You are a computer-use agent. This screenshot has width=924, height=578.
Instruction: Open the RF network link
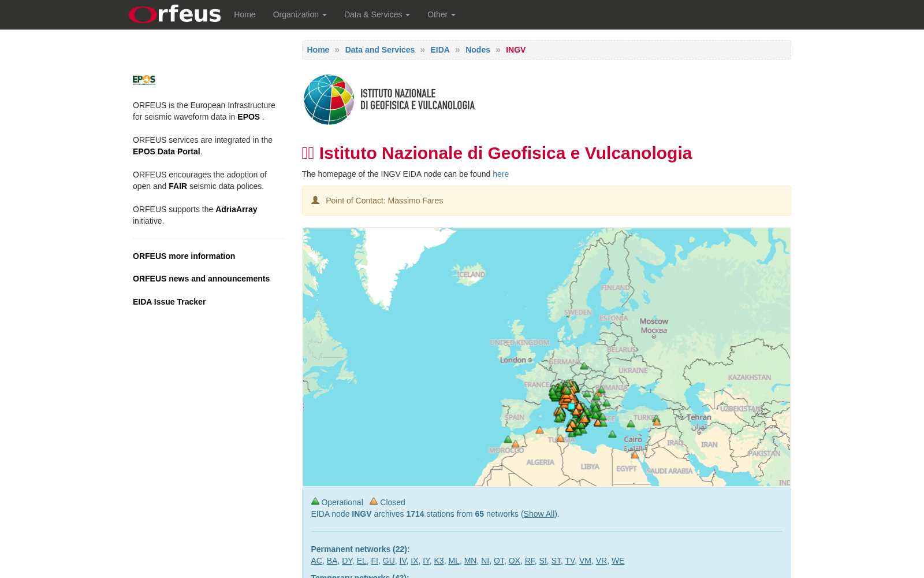[530, 561]
